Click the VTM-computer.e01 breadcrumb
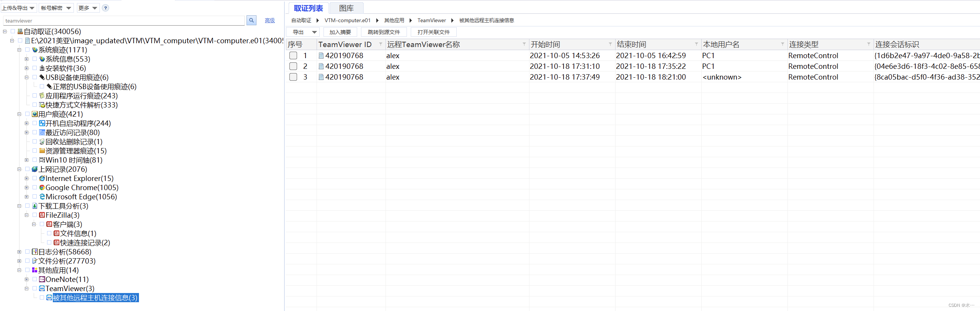The width and height of the screenshot is (980, 311). coord(348,20)
